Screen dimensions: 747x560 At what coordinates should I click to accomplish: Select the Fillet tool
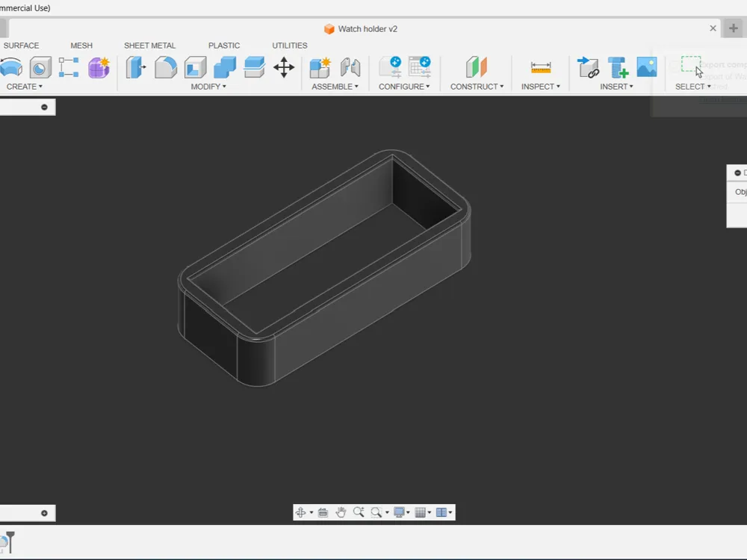pyautogui.click(x=165, y=67)
